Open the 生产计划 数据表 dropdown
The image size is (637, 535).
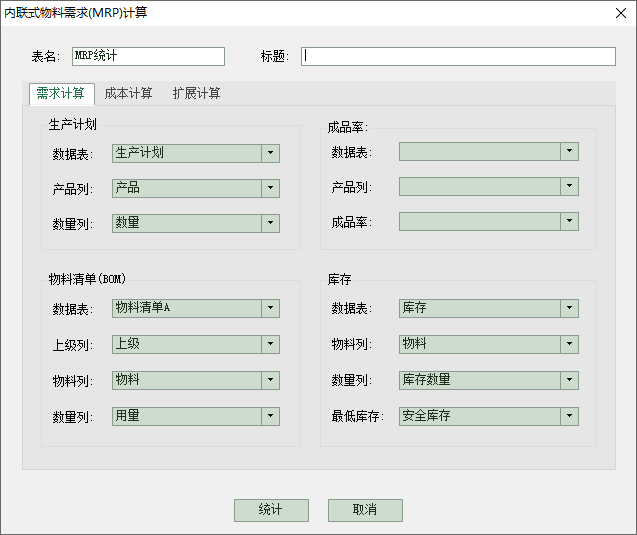click(x=270, y=153)
